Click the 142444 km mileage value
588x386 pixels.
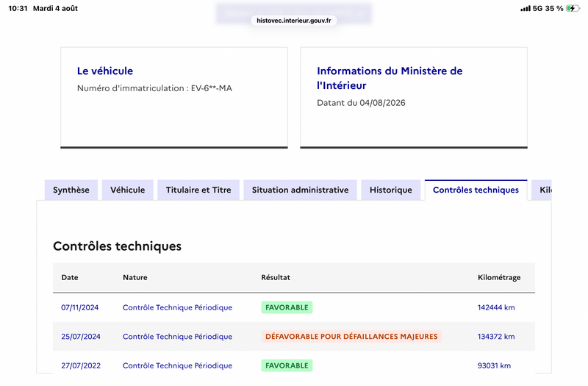[x=496, y=307]
